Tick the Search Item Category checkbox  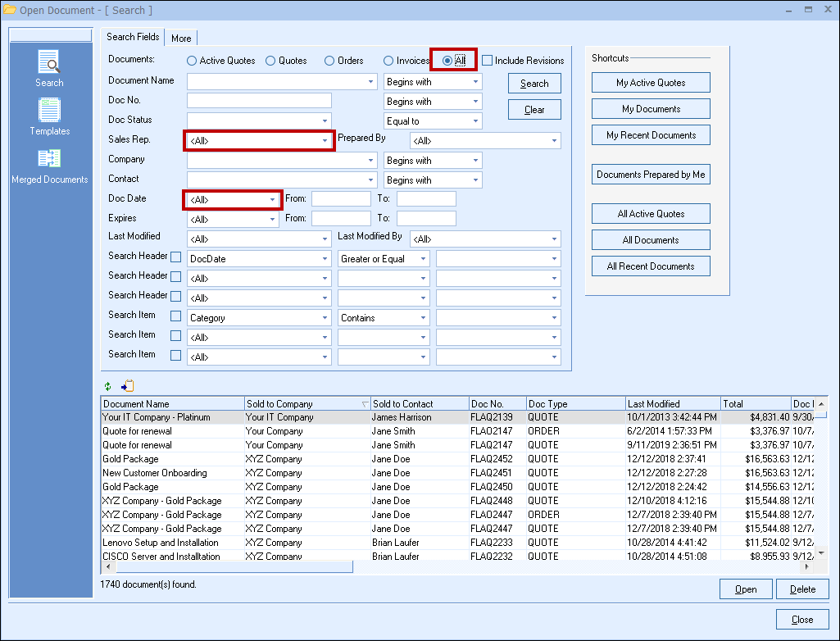tap(175, 316)
